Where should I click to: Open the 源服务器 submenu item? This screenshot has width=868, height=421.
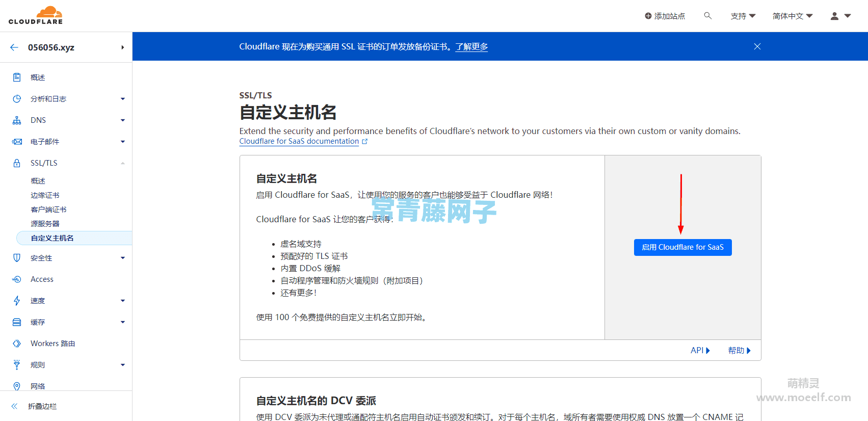pyautogui.click(x=45, y=224)
